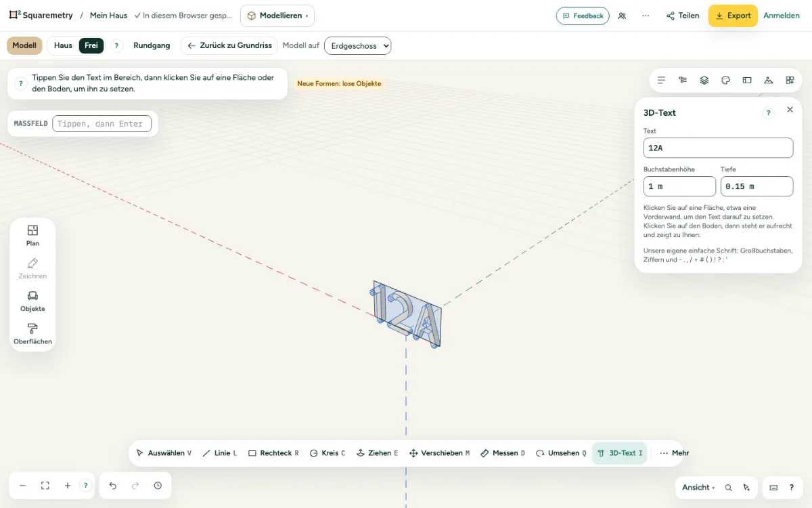Go back via Zurück zu Grundriss

point(229,46)
